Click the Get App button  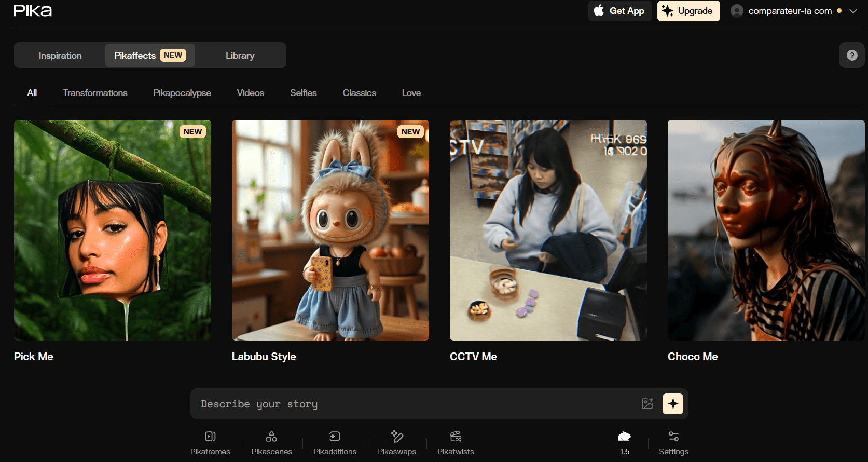(619, 11)
